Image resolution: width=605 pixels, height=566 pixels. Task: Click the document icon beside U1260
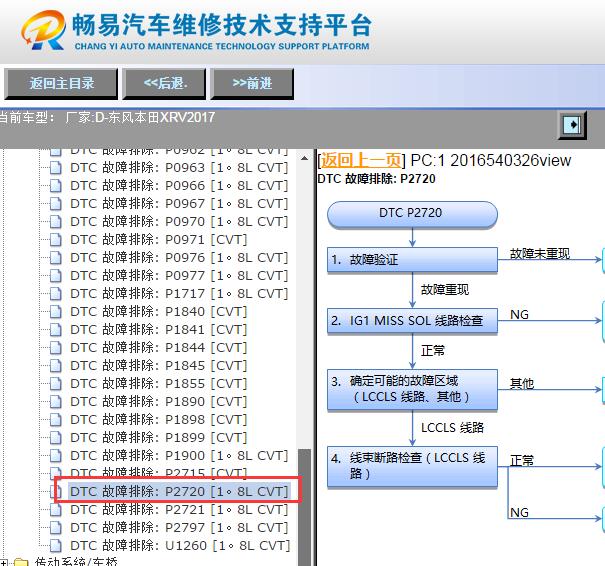56,546
